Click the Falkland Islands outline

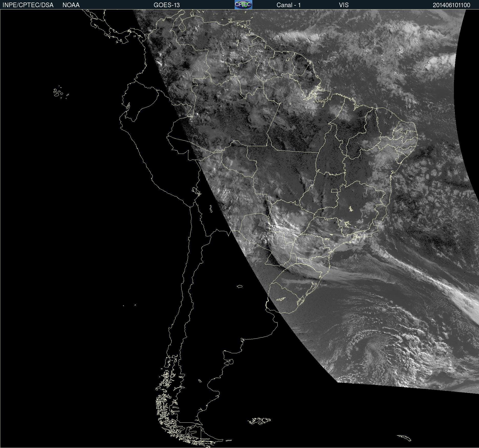point(259,421)
